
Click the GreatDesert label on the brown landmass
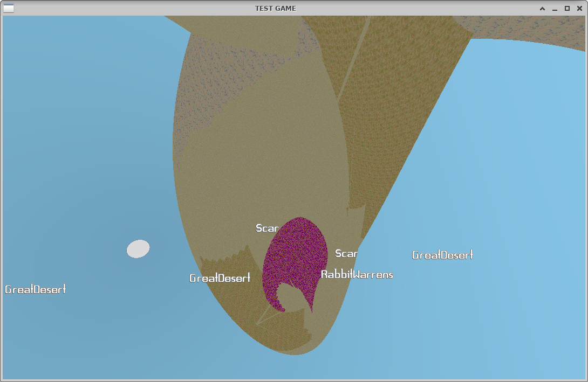click(x=220, y=278)
